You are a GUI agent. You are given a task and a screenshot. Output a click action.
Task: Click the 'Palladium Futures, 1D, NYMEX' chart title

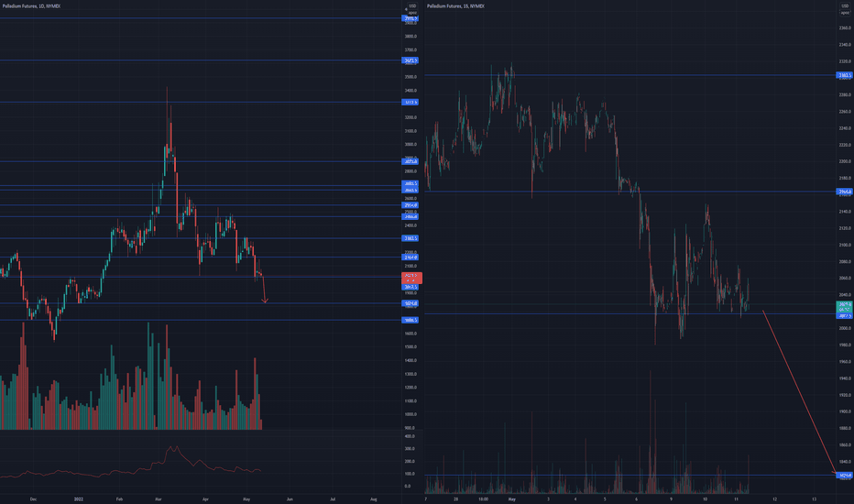31,6
